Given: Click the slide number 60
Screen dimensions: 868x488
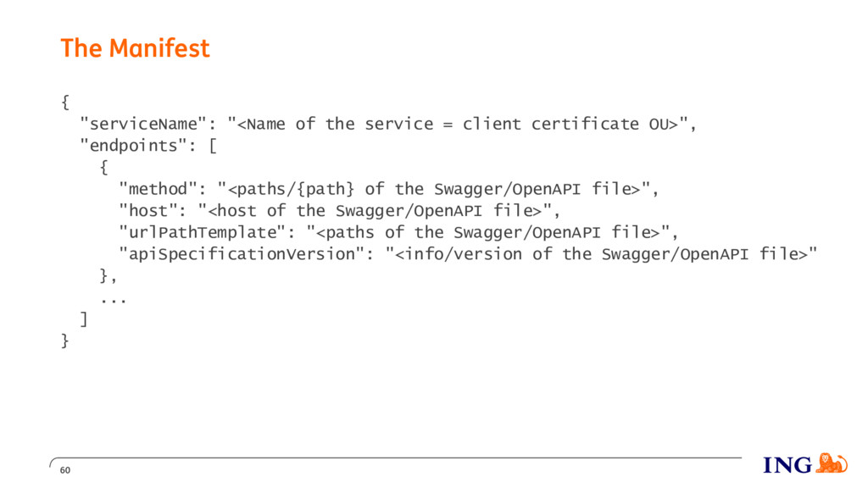Looking at the screenshot, I should coord(65,470).
